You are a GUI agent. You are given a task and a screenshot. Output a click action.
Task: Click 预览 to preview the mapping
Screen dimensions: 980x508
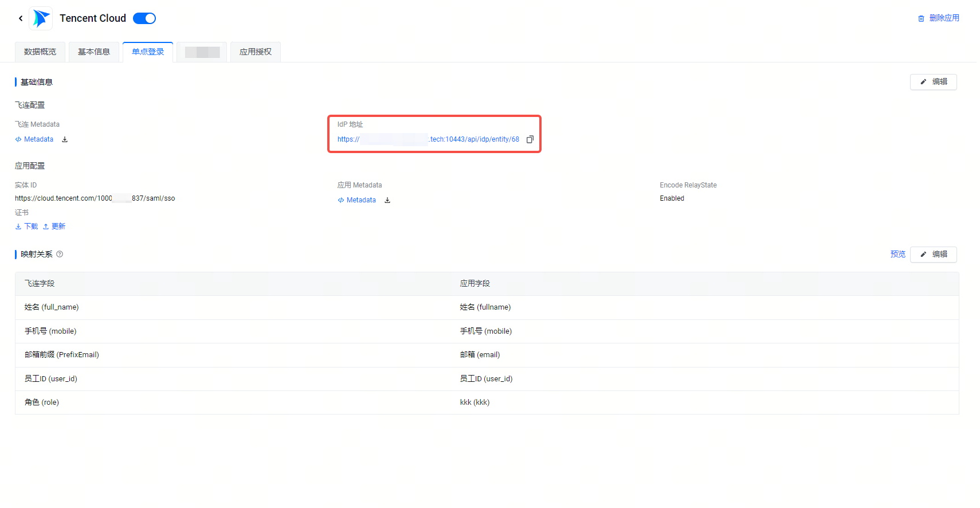pos(898,254)
